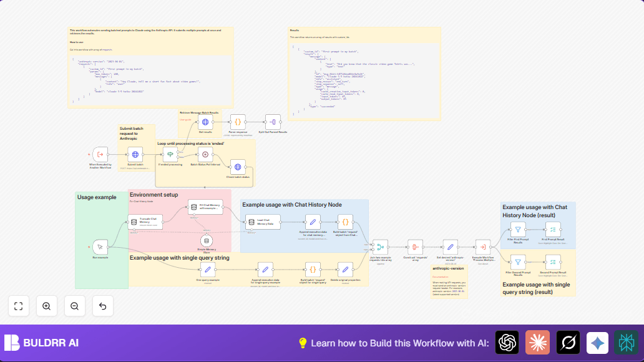
Task: Click the Learn how to Build this Workflow text
Action: [399, 343]
